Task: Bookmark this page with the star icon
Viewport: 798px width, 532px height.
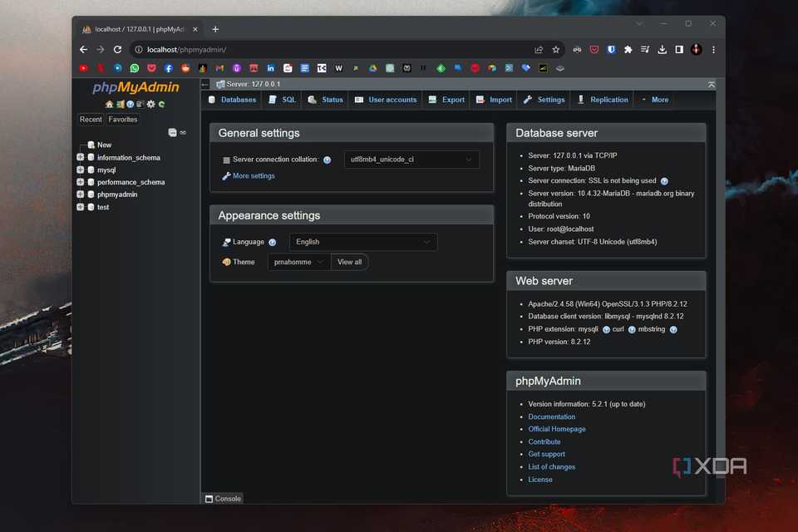Action: pos(555,50)
